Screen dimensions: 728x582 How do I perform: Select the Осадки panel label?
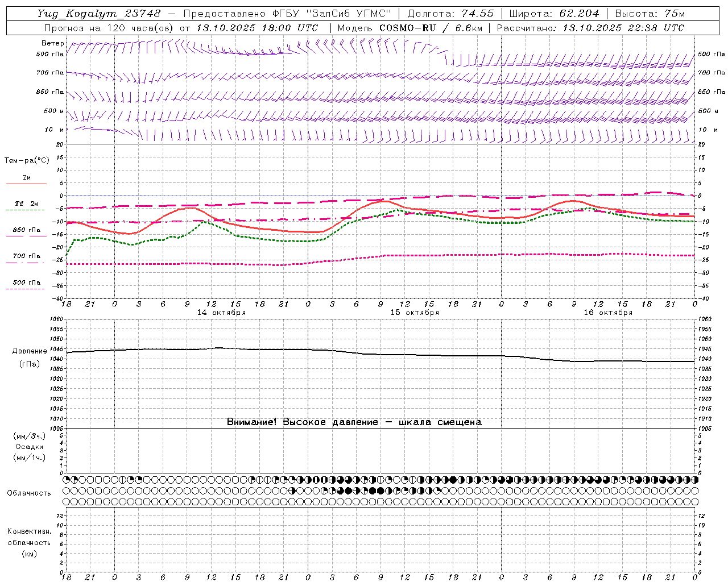click(x=30, y=447)
